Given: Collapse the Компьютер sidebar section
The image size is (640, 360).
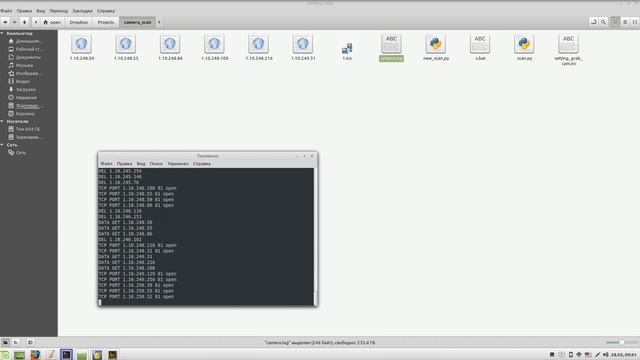Looking at the screenshot, I should tap(2, 33).
